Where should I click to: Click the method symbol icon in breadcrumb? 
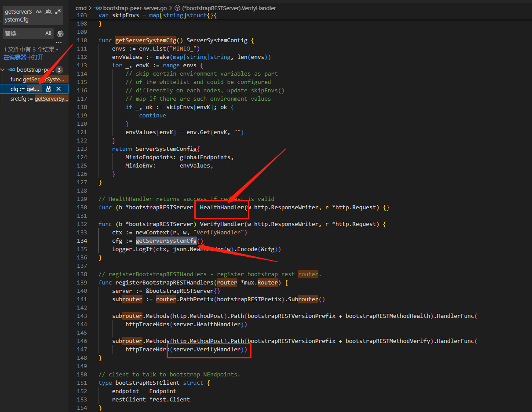click(177, 8)
